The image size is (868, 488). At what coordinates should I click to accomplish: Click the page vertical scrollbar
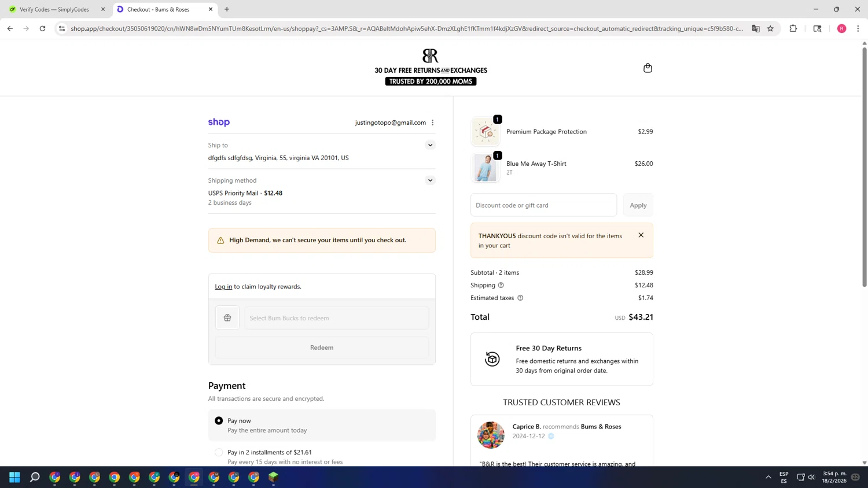tap(865, 167)
